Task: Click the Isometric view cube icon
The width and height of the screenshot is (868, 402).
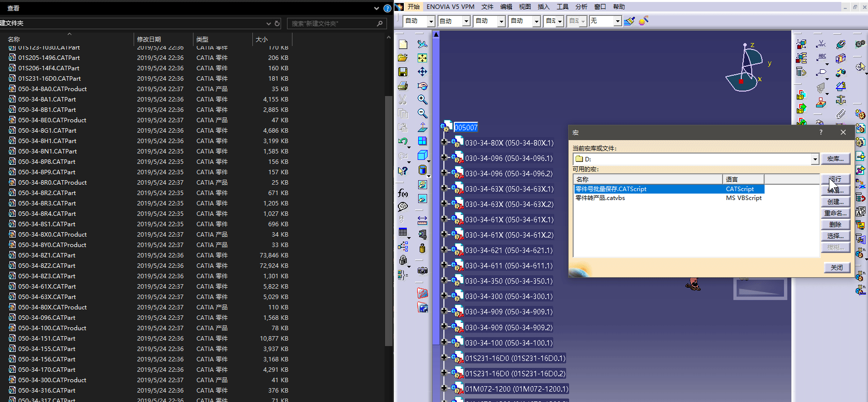Action: [422, 155]
